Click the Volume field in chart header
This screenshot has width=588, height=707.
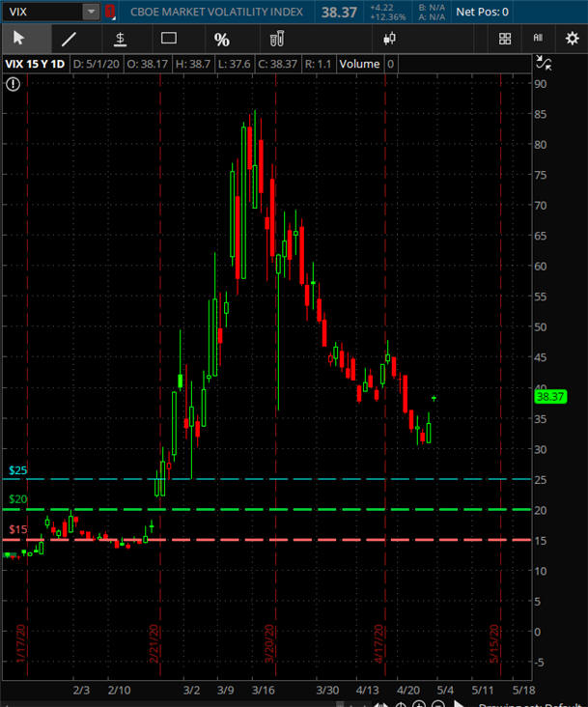(360, 64)
